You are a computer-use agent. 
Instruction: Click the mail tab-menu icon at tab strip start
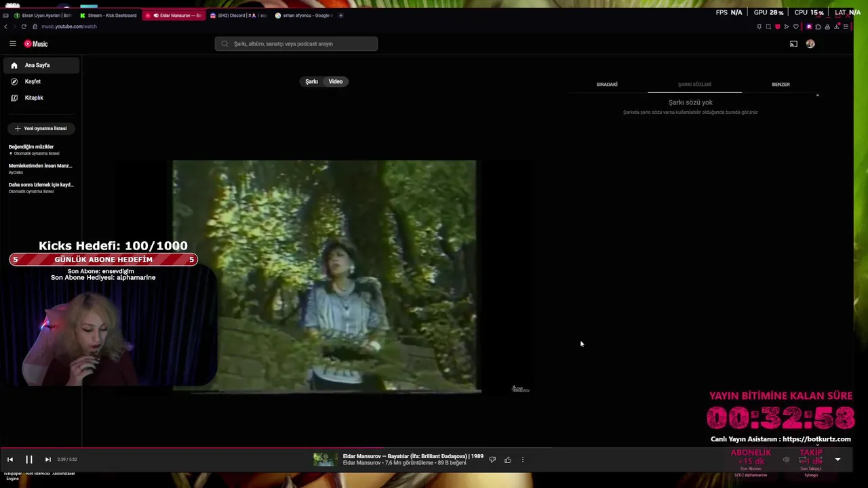(5, 16)
